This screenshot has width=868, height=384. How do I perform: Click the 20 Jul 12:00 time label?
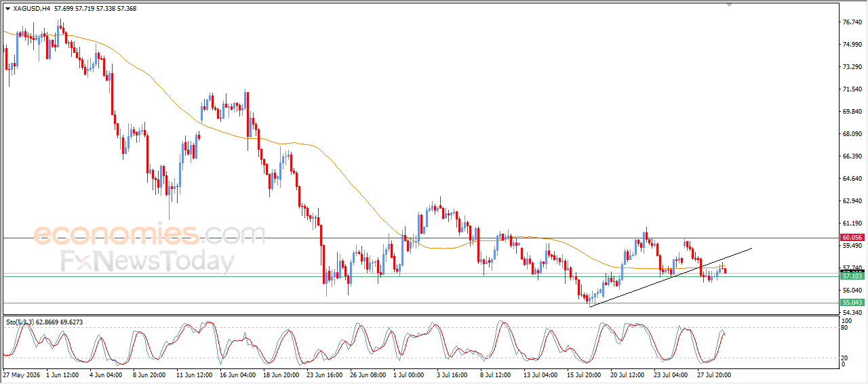coord(628,375)
